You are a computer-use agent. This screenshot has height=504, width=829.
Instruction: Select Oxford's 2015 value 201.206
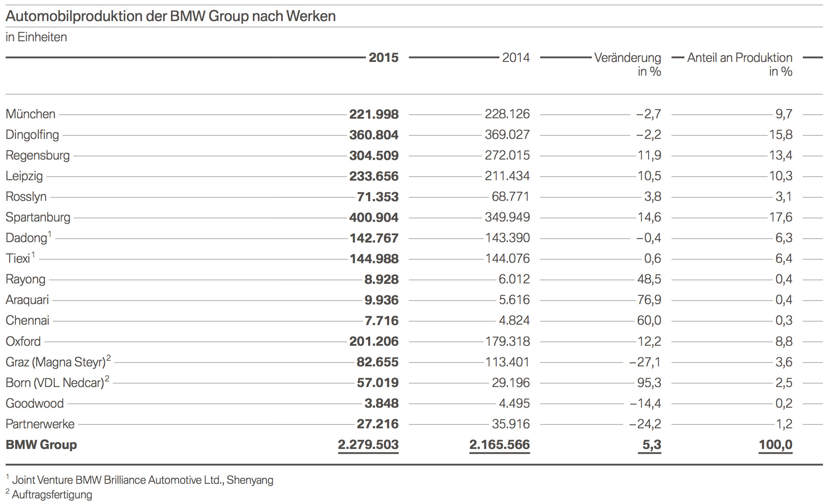pyautogui.click(x=374, y=341)
